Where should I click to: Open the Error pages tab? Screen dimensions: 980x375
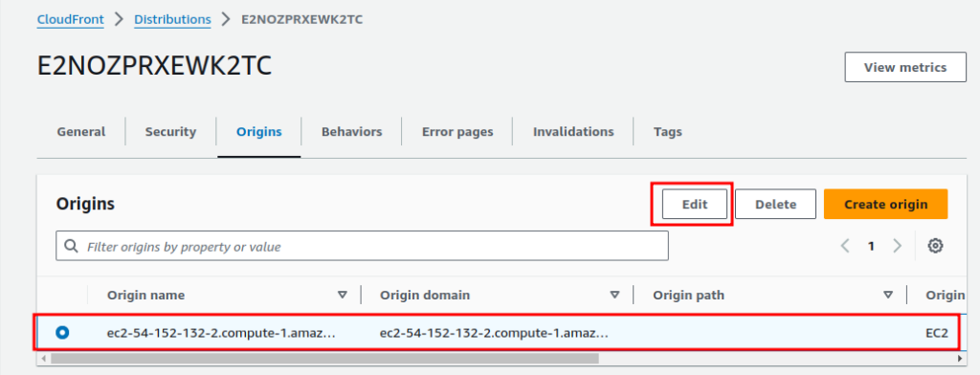pyautogui.click(x=457, y=132)
